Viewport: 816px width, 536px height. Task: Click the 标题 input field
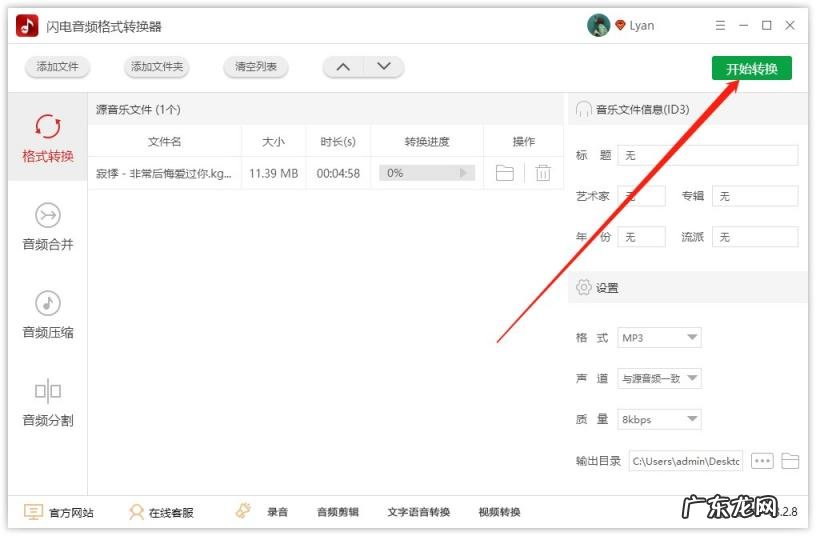pos(707,155)
